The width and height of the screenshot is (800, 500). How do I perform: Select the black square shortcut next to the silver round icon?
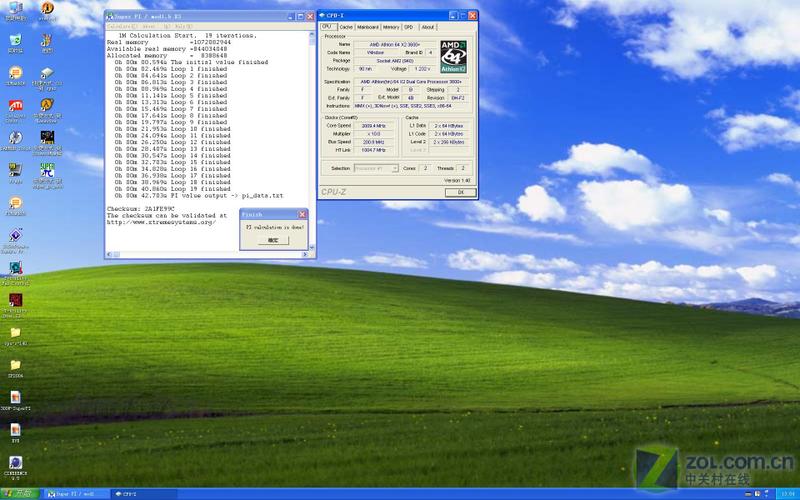pyautogui.click(x=47, y=137)
